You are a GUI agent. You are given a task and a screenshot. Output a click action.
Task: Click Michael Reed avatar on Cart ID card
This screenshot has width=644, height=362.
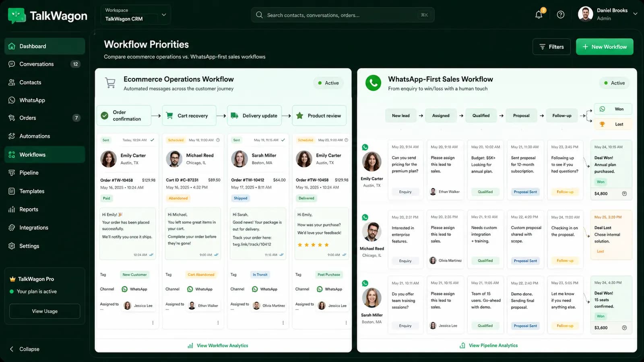click(x=174, y=159)
